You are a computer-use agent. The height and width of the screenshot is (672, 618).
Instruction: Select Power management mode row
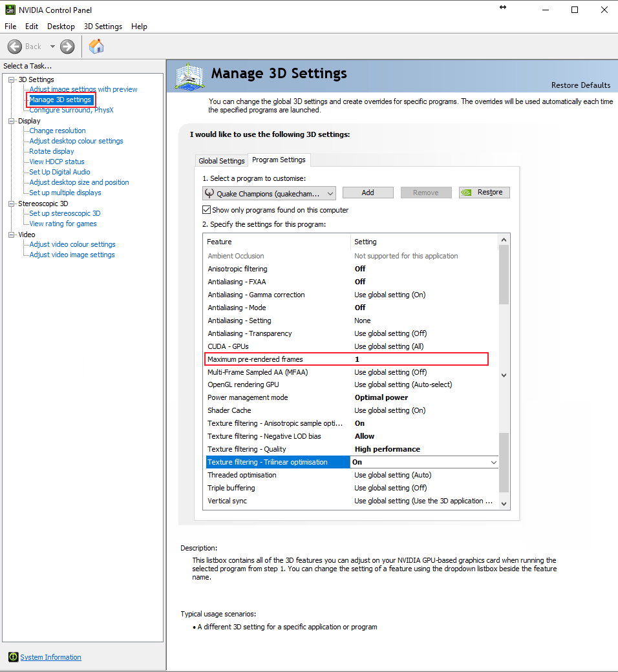coord(351,397)
